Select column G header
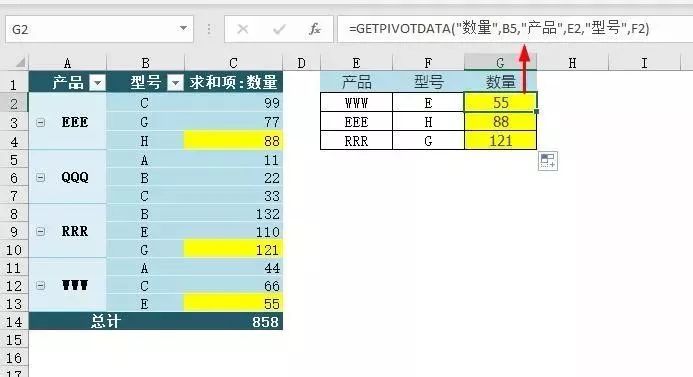 coord(500,63)
